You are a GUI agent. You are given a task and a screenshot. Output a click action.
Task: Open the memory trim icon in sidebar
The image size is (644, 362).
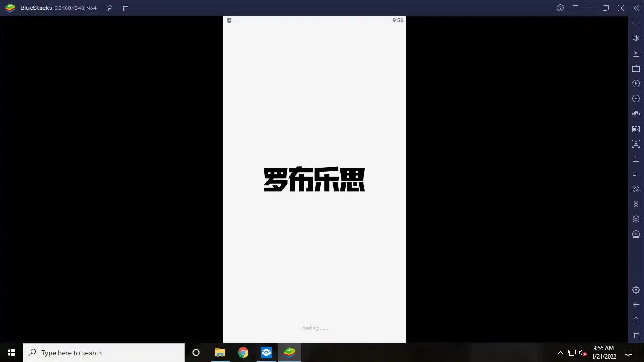point(636,114)
